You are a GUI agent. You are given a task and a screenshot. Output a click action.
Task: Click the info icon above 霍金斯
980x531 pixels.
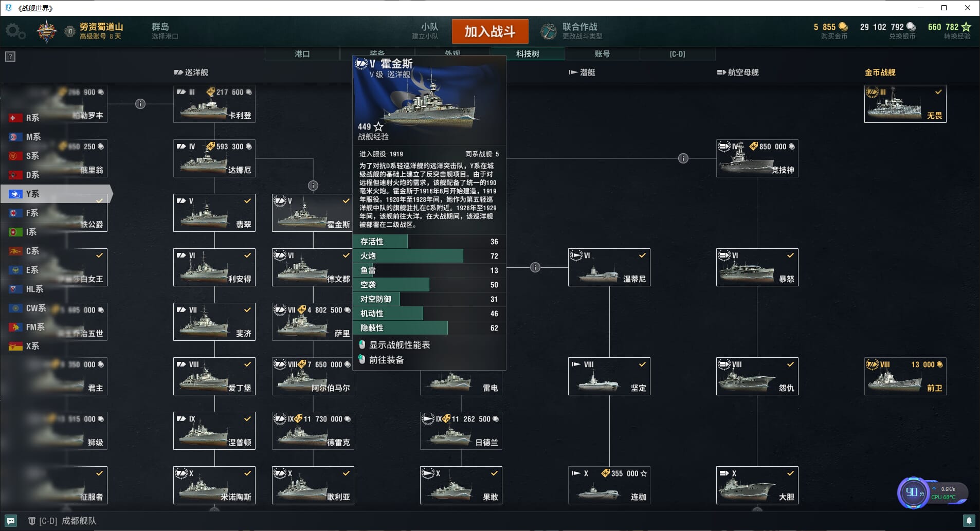(x=313, y=186)
